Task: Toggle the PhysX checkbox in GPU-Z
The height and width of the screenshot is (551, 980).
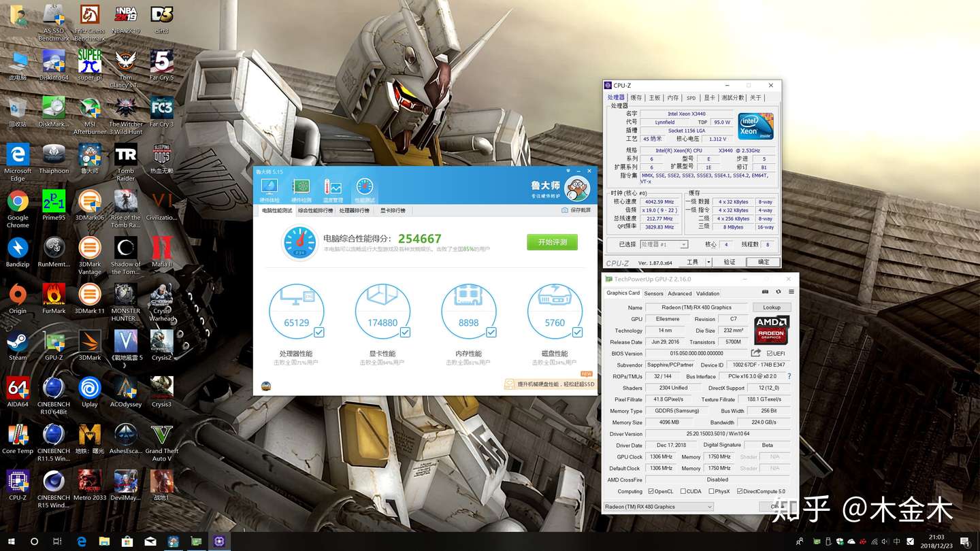Action: 711,491
